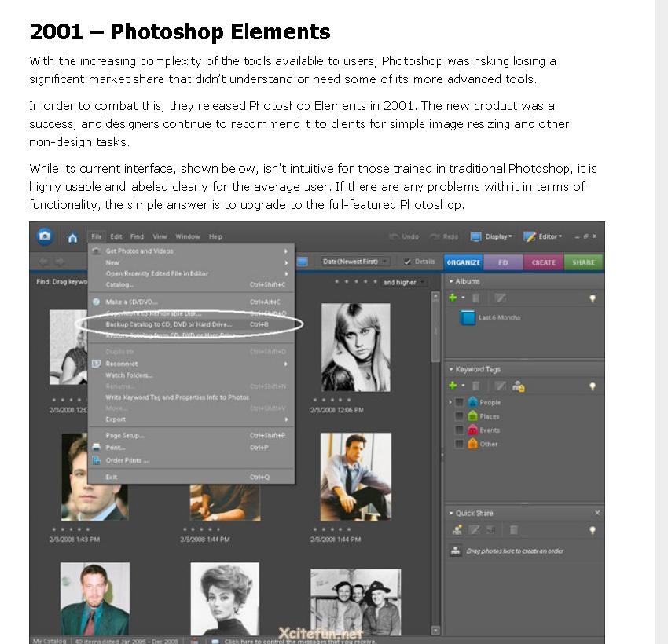The height and width of the screenshot is (644, 668).
Task: Switch to the FIX tab
Action: pos(504,262)
